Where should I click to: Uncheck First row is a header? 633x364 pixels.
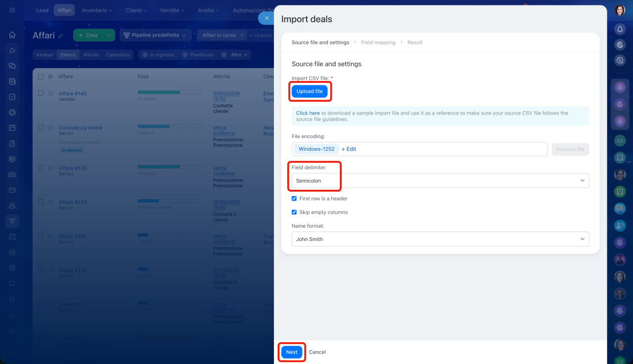click(x=294, y=199)
